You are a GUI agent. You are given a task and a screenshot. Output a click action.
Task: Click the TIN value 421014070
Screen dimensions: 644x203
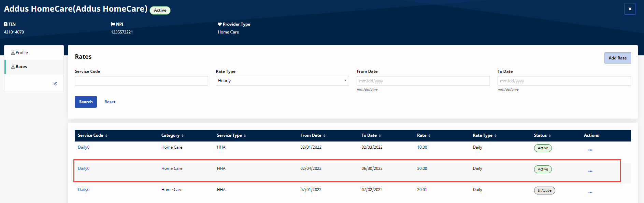tap(14, 32)
